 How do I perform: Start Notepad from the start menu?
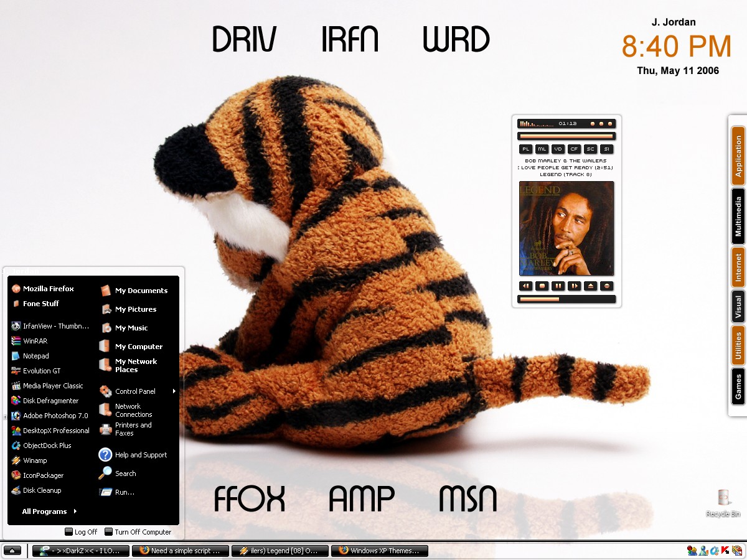(31, 356)
